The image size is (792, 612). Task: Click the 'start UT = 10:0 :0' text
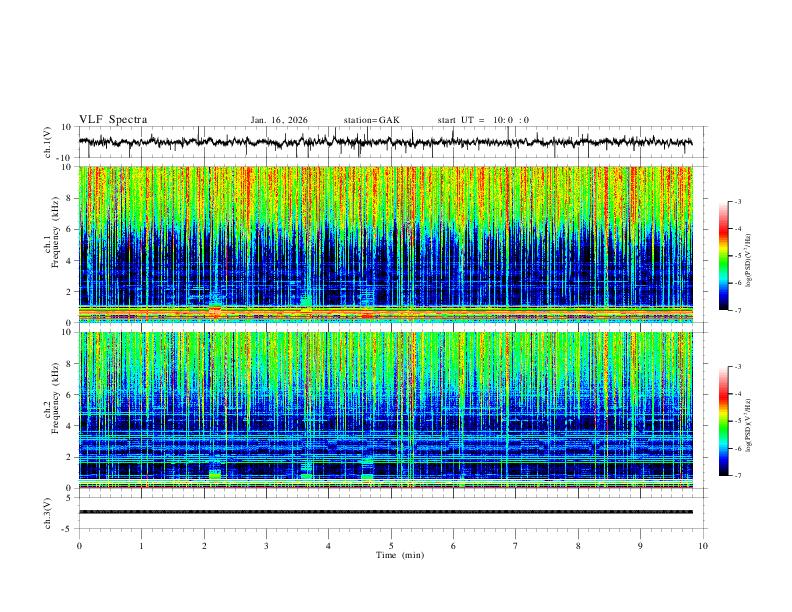click(483, 120)
